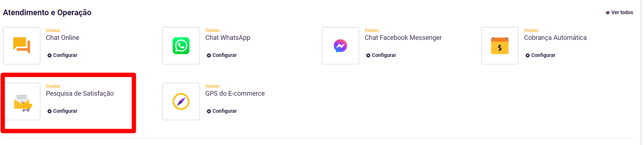Open the Cobrança Automática calendar dollar icon
Viewport: 644px width, 145px height.
500,46
